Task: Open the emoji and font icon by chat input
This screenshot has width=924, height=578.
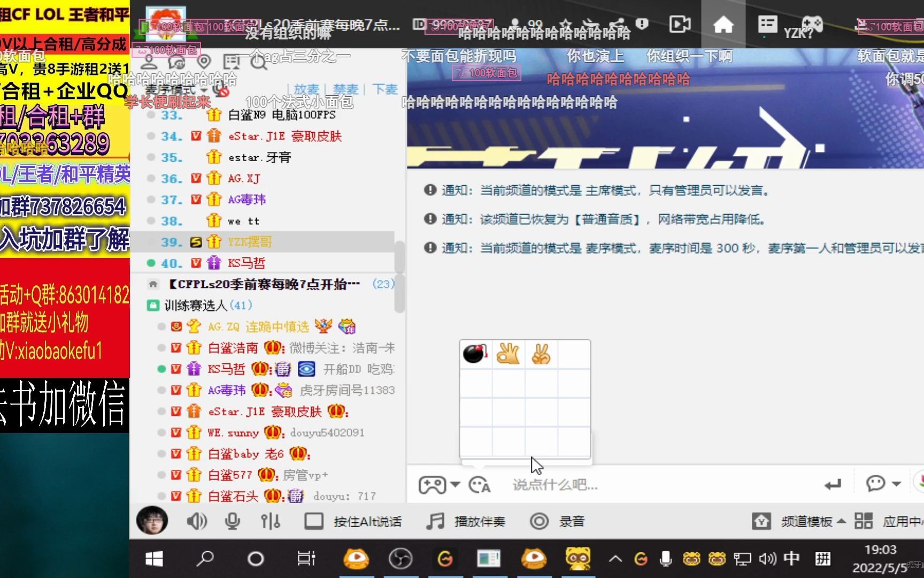Action: pyautogui.click(x=479, y=485)
